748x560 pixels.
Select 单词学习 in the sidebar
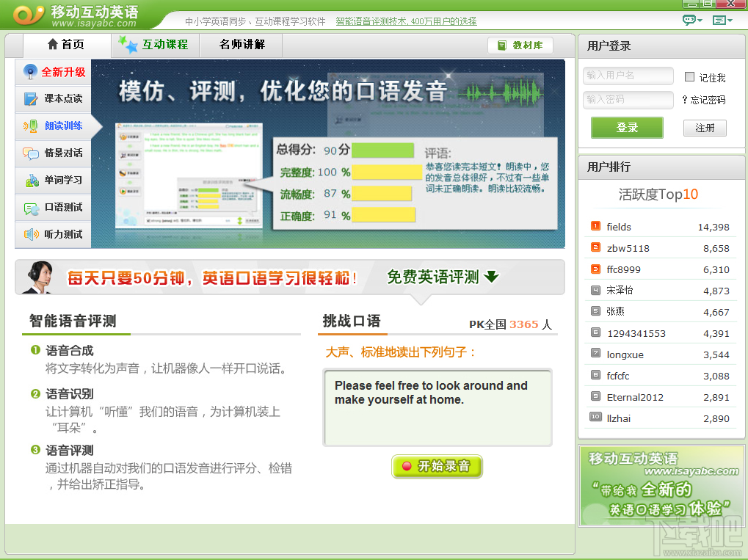click(54, 181)
